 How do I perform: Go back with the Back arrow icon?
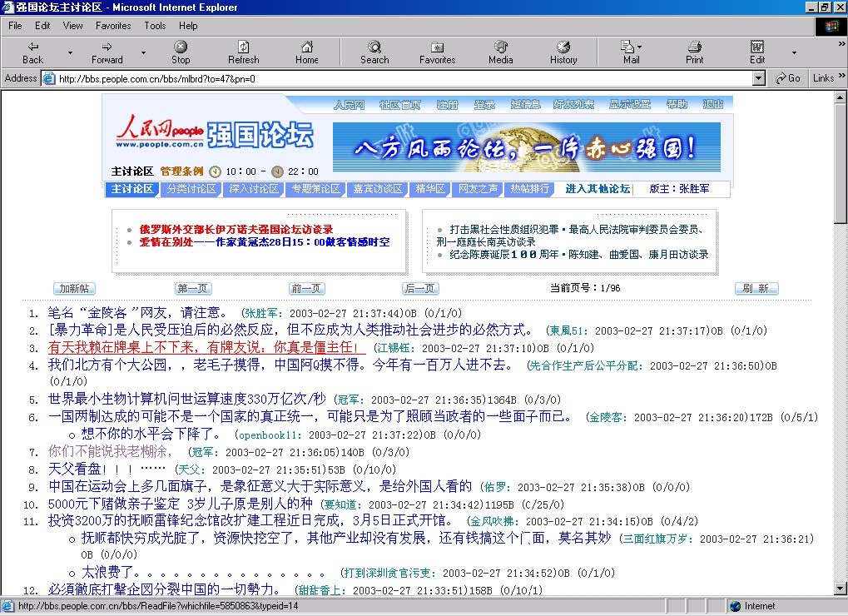pyautogui.click(x=33, y=47)
